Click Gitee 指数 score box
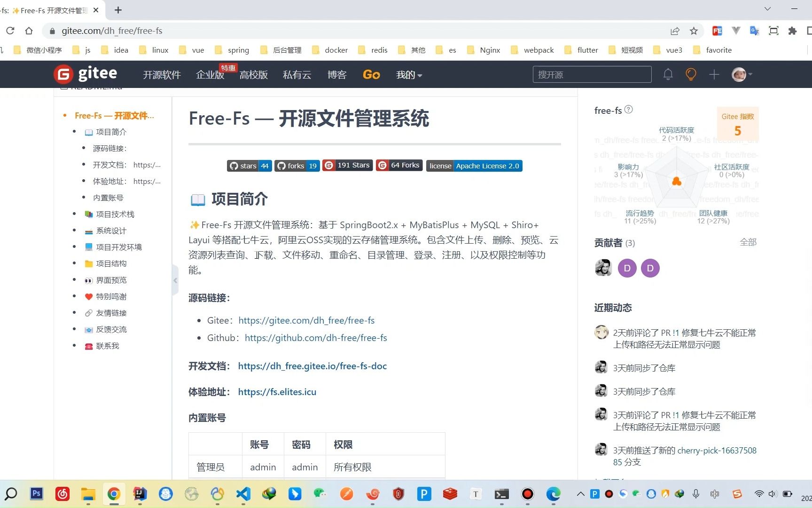 pyautogui.click(x=738, y=124)
